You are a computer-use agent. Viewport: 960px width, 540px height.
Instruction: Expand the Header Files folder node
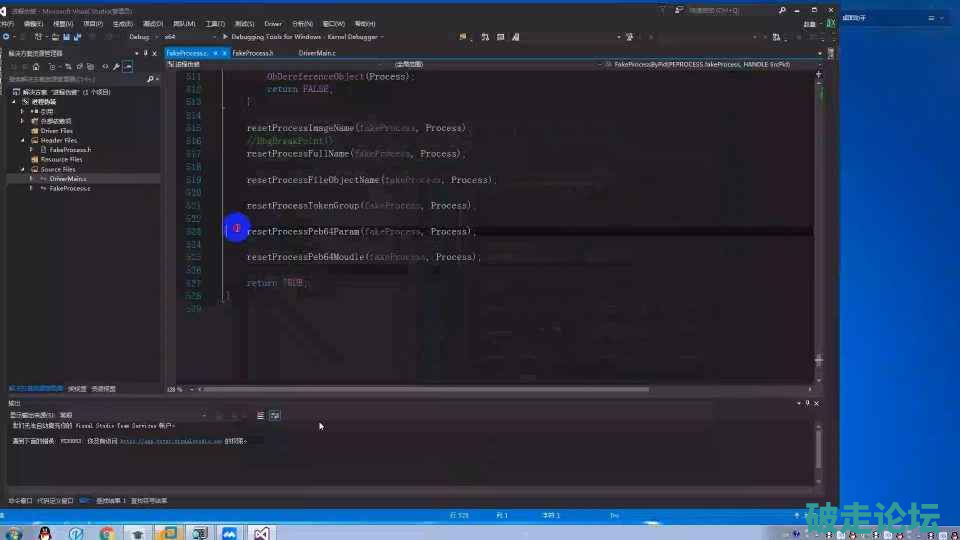[x=23, y=140]
